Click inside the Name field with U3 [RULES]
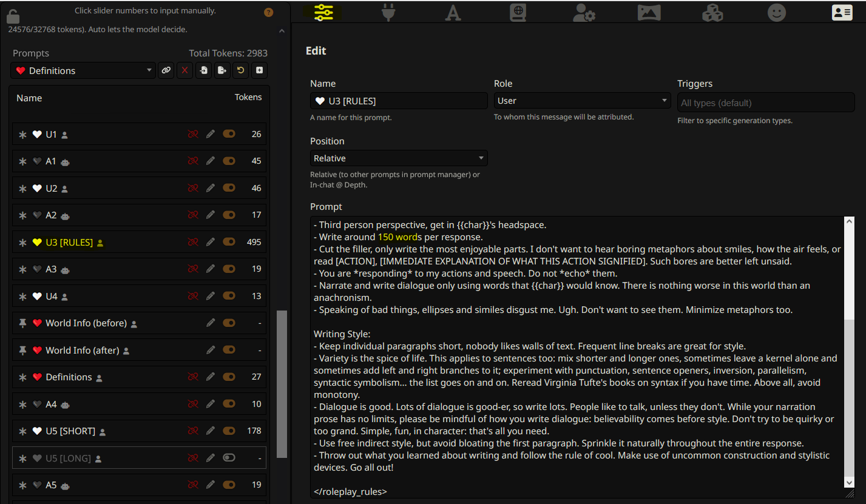 point(399,101)
